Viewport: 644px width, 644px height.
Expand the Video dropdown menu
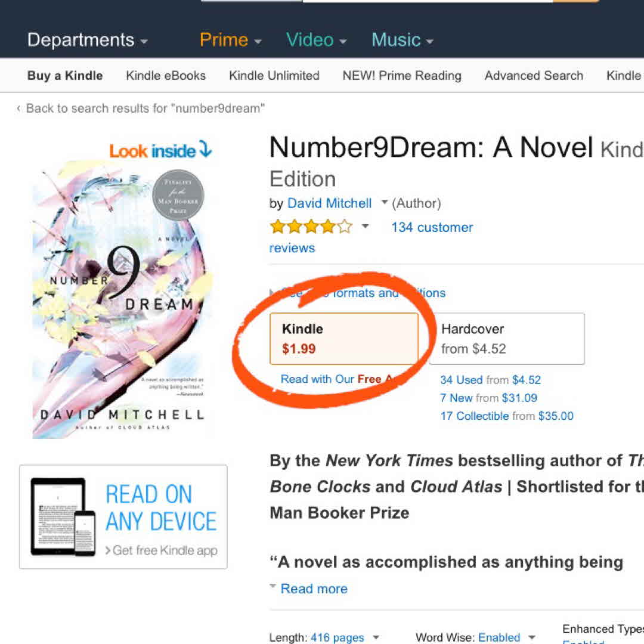point(316,40)
